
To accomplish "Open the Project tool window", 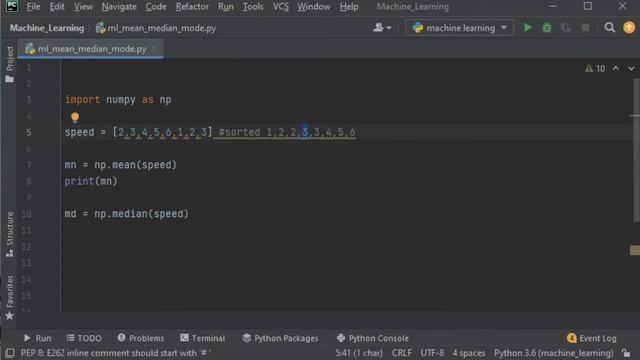I will (x=9, y=64).
